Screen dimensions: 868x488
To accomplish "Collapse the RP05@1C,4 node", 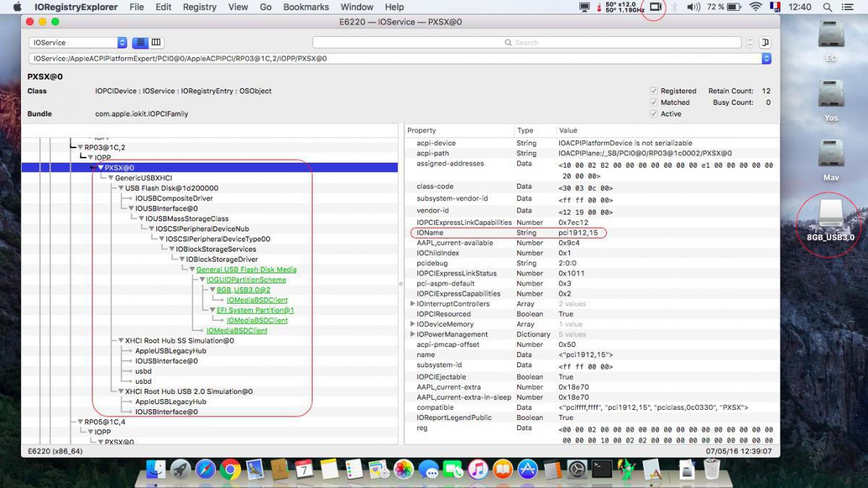I will [80, 421].
